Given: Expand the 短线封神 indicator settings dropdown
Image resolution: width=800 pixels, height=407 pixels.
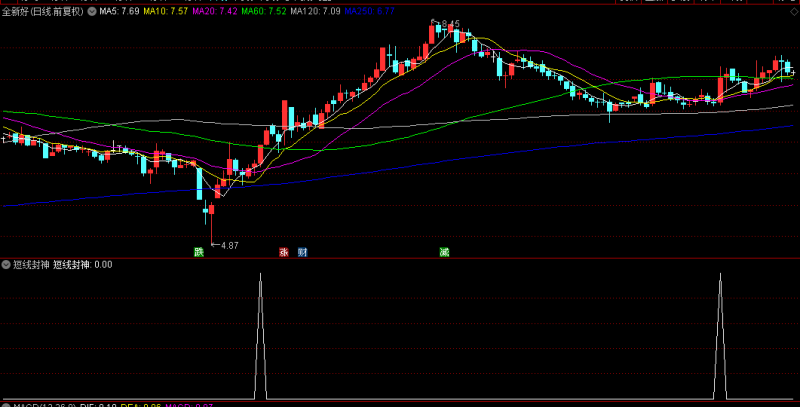Looking at the screenshot, I should [6, 265].
